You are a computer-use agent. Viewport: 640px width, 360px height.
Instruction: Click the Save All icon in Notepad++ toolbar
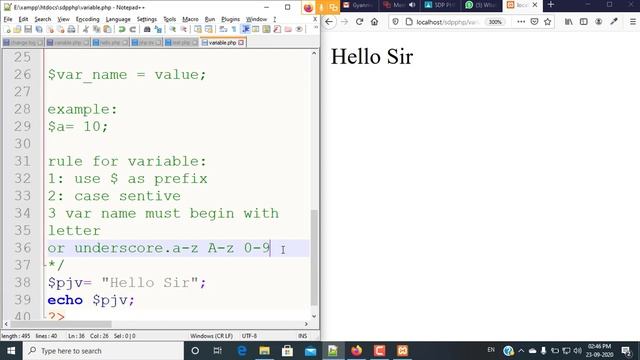pos(39,29)
